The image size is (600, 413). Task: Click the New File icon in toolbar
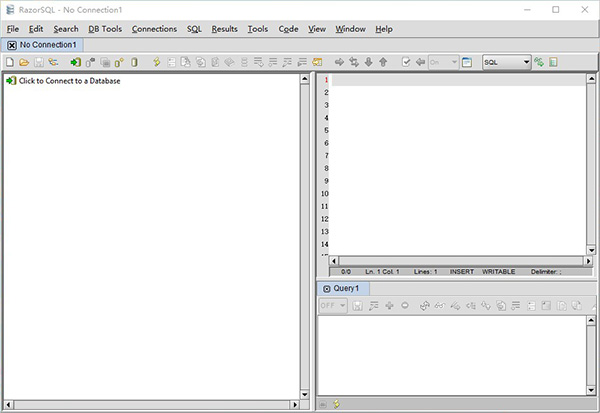click(10, 62)
